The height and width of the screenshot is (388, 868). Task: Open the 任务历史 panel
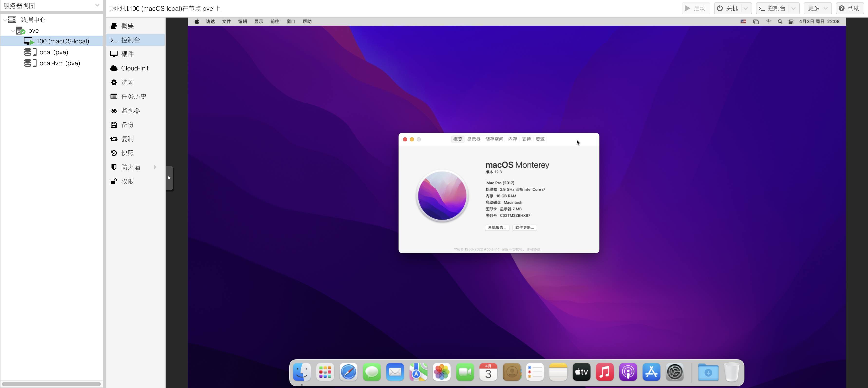point(135,97)
